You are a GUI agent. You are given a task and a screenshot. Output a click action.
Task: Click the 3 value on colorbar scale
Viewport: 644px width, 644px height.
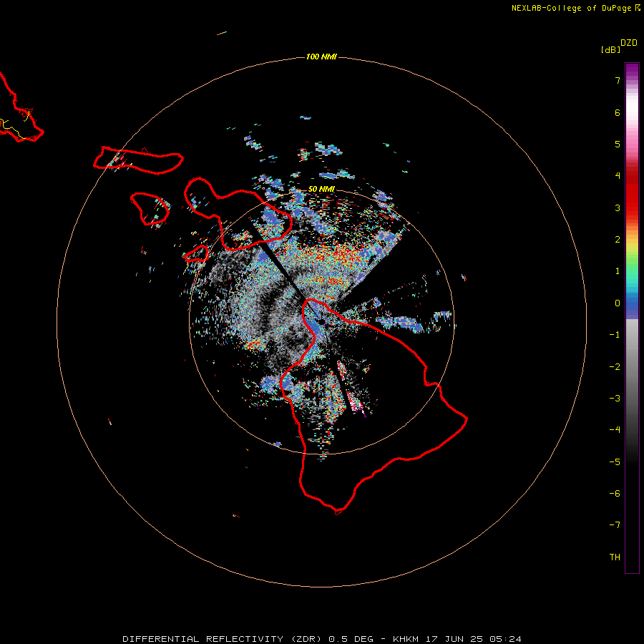[x=618, y=208]
